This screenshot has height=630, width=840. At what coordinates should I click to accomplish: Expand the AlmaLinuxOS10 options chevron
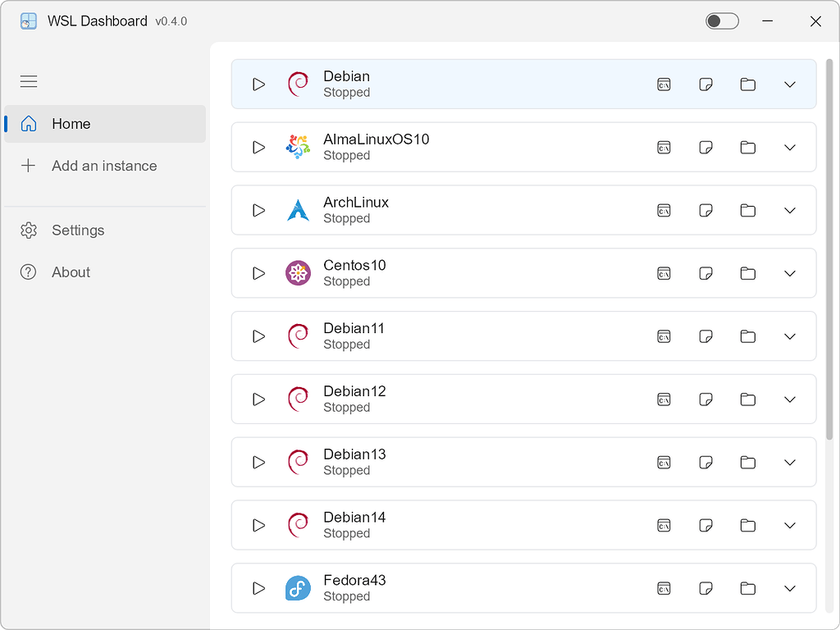pos(790,148)
